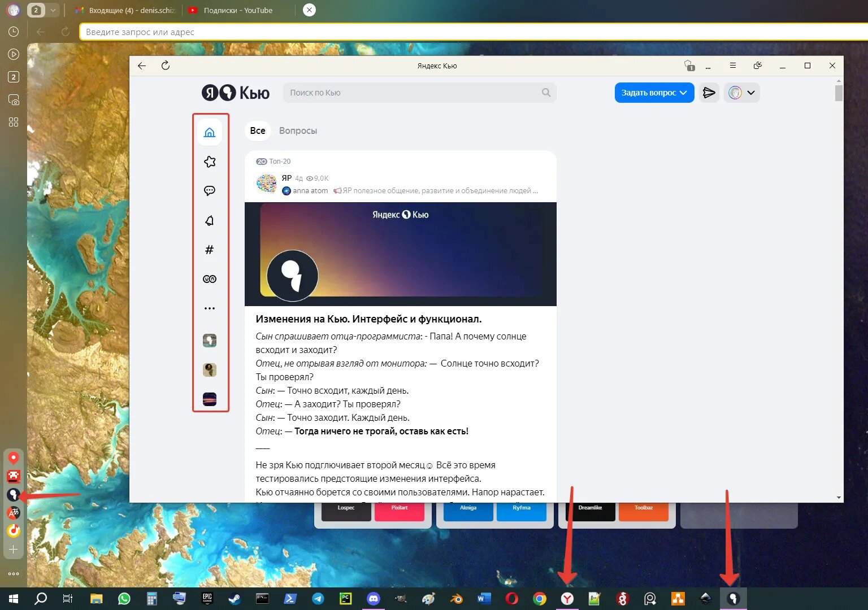The height and width of the screenshot is (610, 868).
Task: Open the services grid icon in browser sidebar
Action: (x=14, y=122)
